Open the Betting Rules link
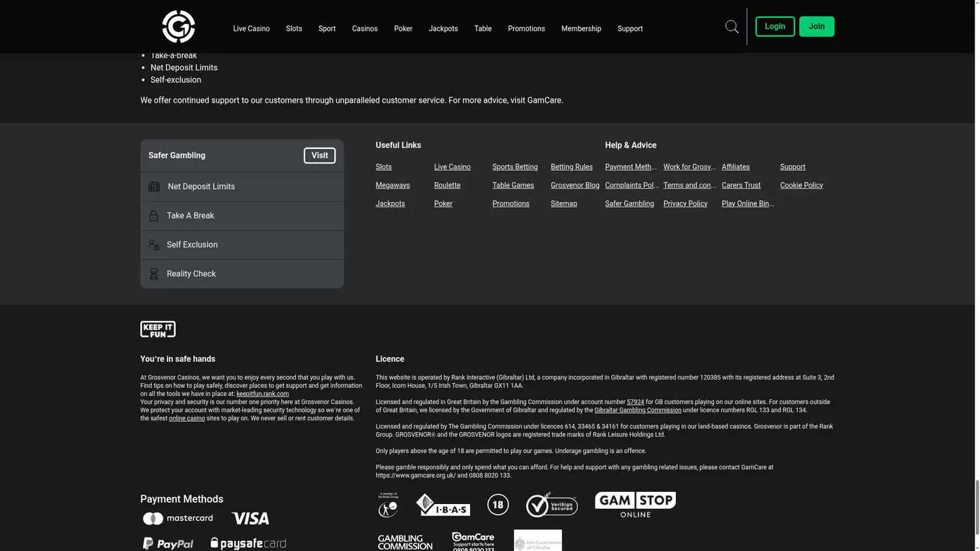This screenshot has height=551, width=980. click(x=572, y=167)
